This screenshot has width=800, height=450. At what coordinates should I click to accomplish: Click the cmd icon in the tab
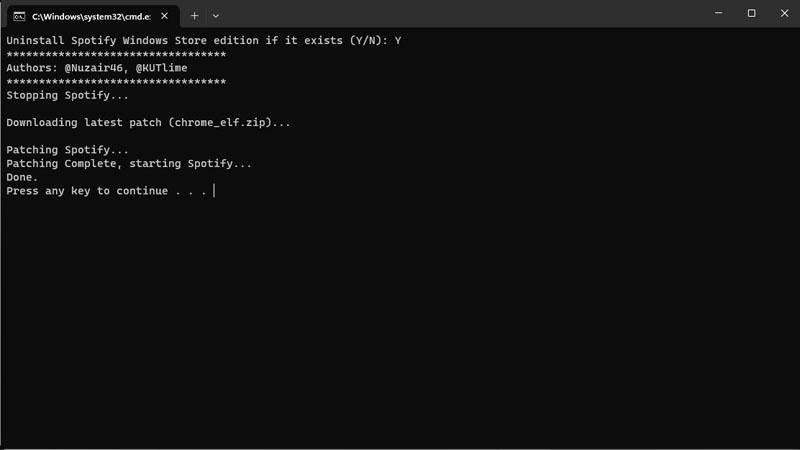click(x=19, y=16)
